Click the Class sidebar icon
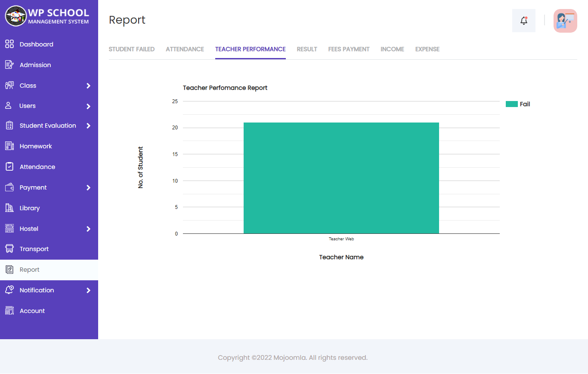The image size is (588, 374). tap(9, 85)
